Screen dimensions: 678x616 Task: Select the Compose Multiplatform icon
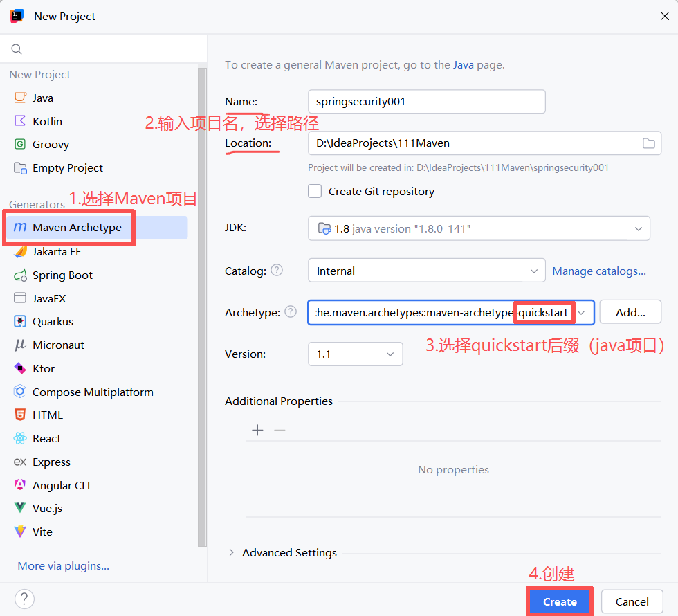(x=20, y=392)
